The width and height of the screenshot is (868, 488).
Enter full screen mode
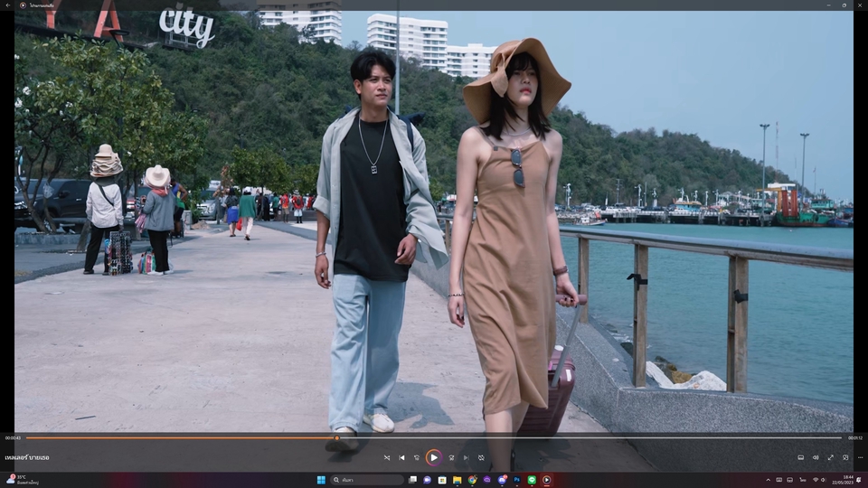[x=831, y=458]
